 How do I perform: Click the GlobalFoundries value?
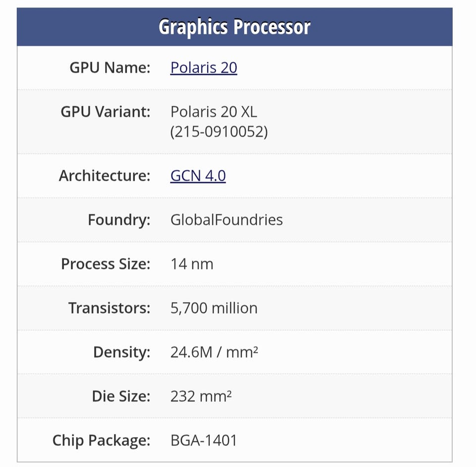pos(227,220)
